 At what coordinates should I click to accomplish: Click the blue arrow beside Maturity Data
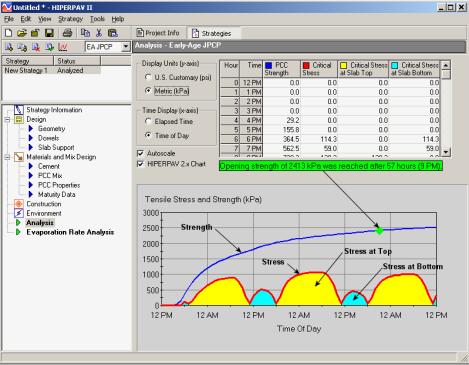pyautogui.click(x=31, y=194)
